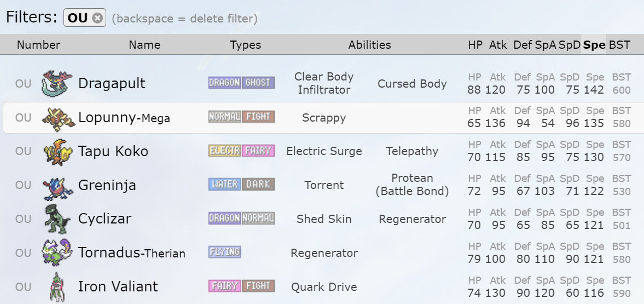Sort by the BST column header

(x=619, y=45)
